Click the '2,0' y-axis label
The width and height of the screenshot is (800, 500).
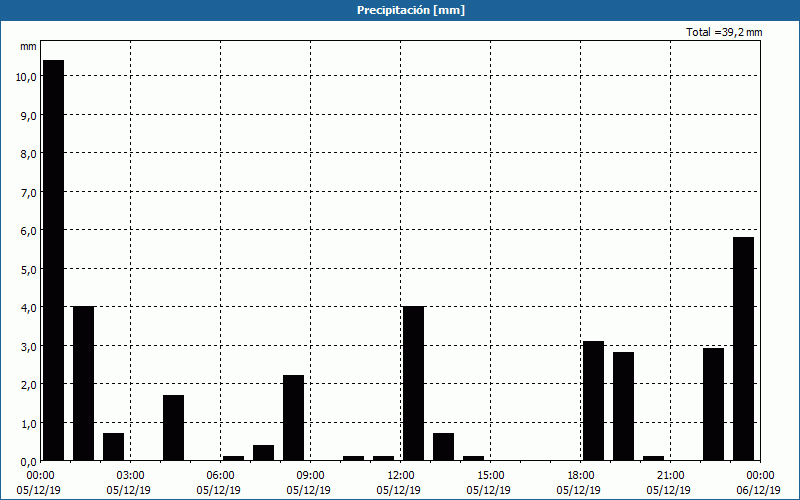pos(29,385)
